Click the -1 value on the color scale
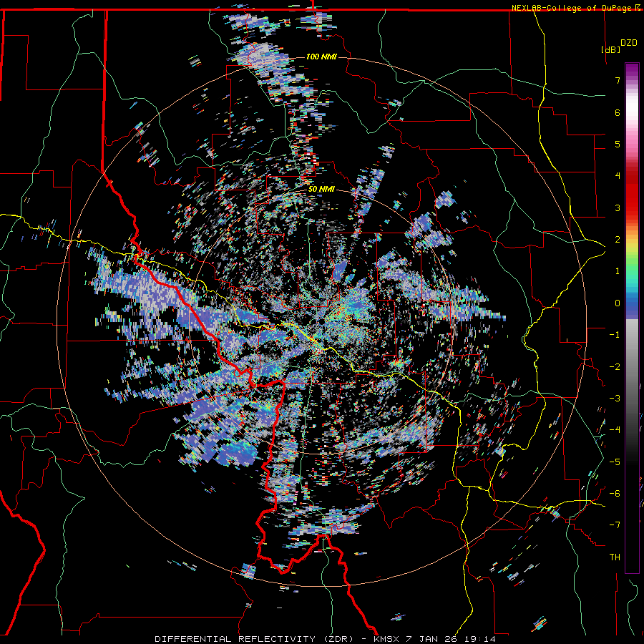Screen dimensions: 644x644 click(x=615, y=335)
